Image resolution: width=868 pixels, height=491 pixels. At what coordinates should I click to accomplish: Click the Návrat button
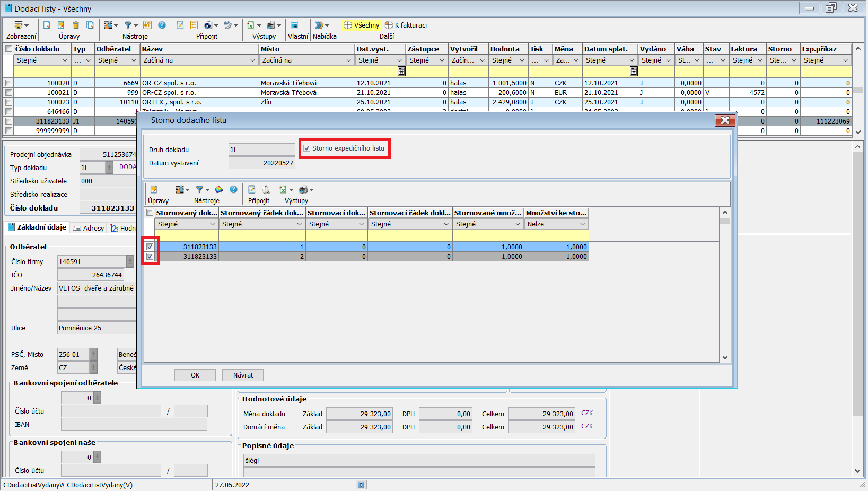tap(243, 375)
